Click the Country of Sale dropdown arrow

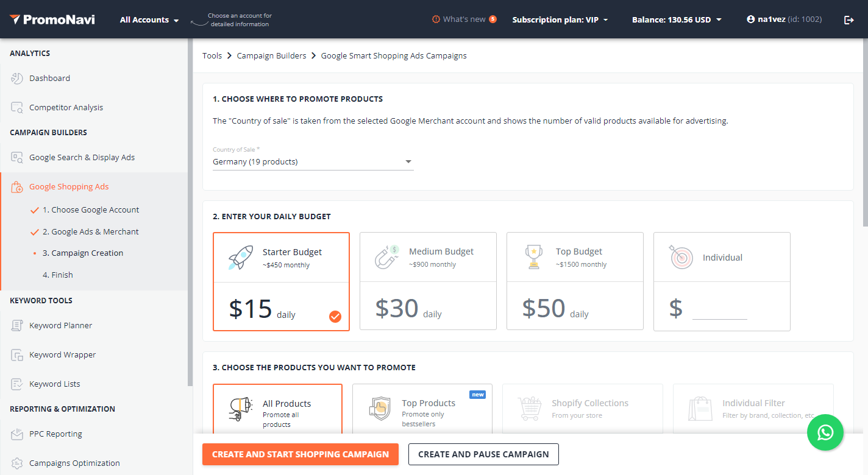pos(408,162)
